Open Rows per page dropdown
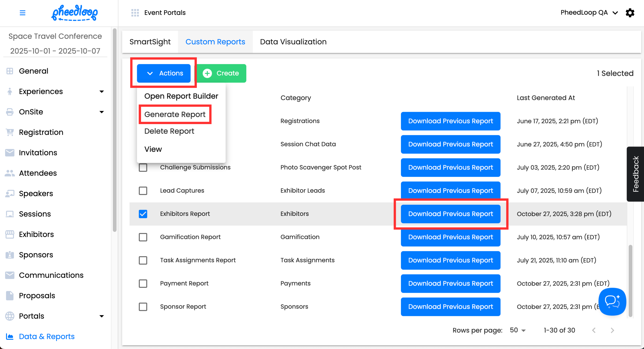This screenshot has height=349, width=644. tap(518, 330)
